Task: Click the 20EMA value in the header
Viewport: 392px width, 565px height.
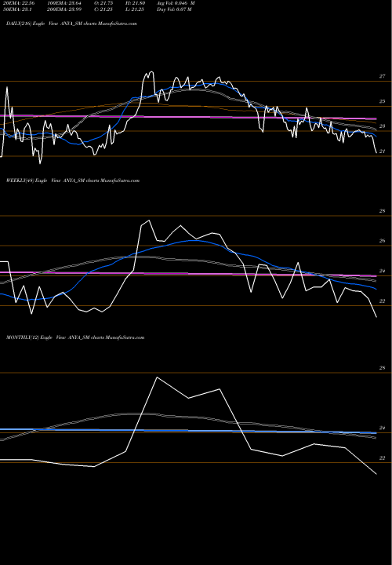Action: [x=19, y=3]
